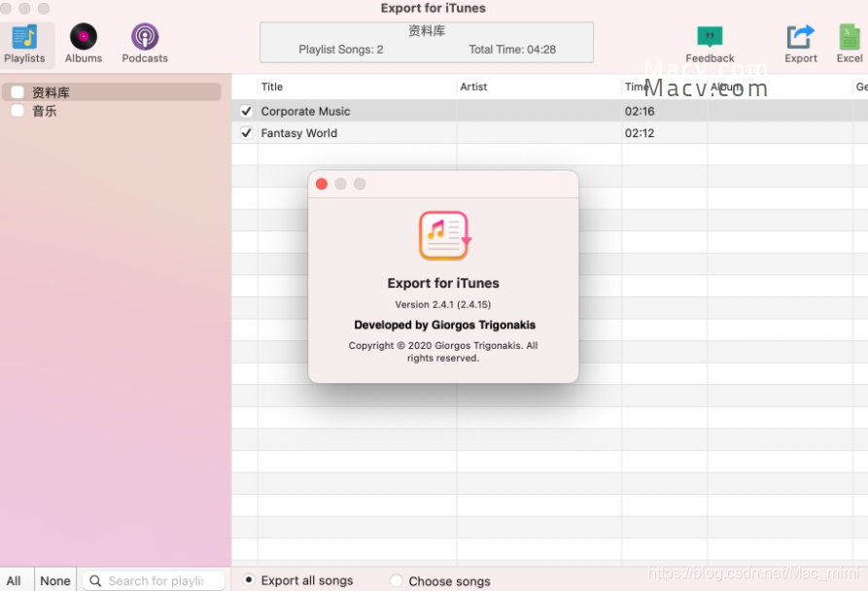Click the Export share icon
The height and width of the screenshot is (591, 868).
click(x=801, y=37)
